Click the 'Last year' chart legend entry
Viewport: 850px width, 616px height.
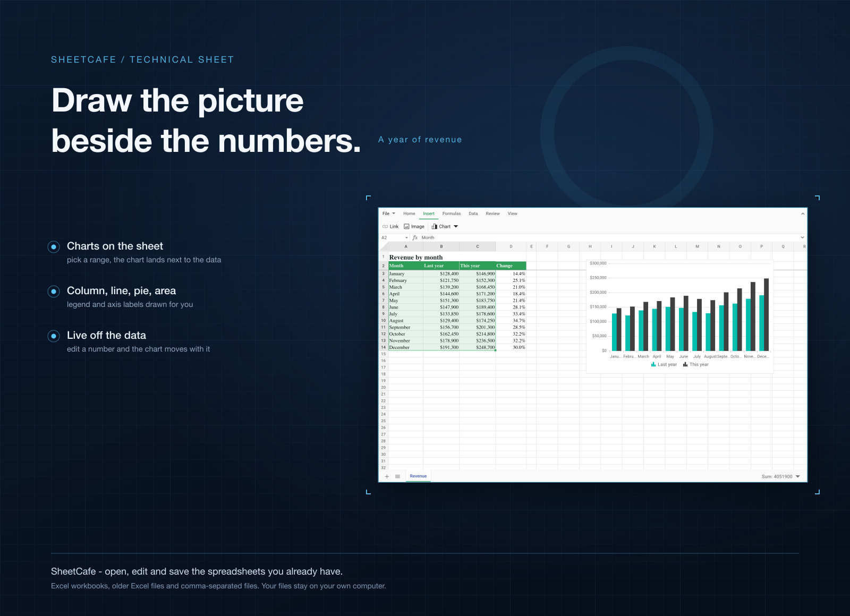pos(664,364)
